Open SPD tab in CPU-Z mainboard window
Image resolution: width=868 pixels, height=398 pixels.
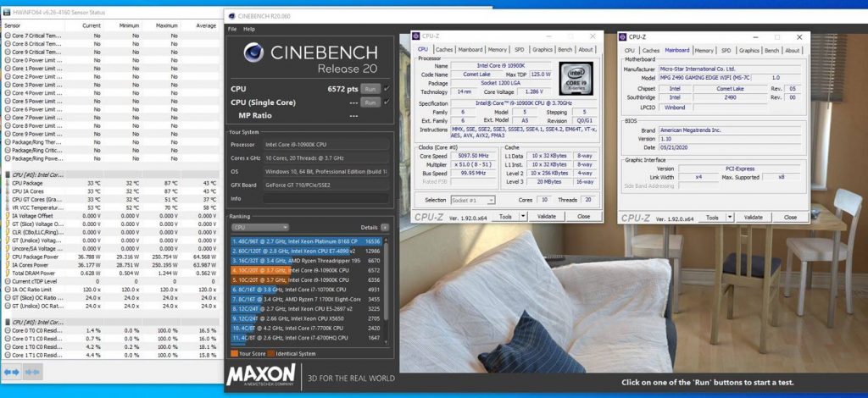tap(726, 50)
